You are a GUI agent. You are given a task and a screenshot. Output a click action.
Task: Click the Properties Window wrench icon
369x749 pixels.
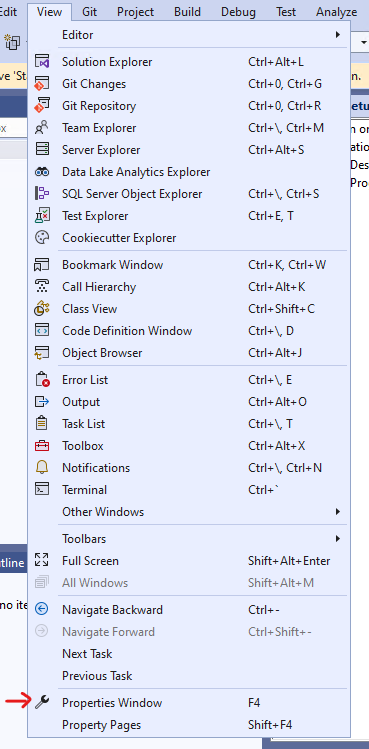pyautogui.click(x=42, y=702)
